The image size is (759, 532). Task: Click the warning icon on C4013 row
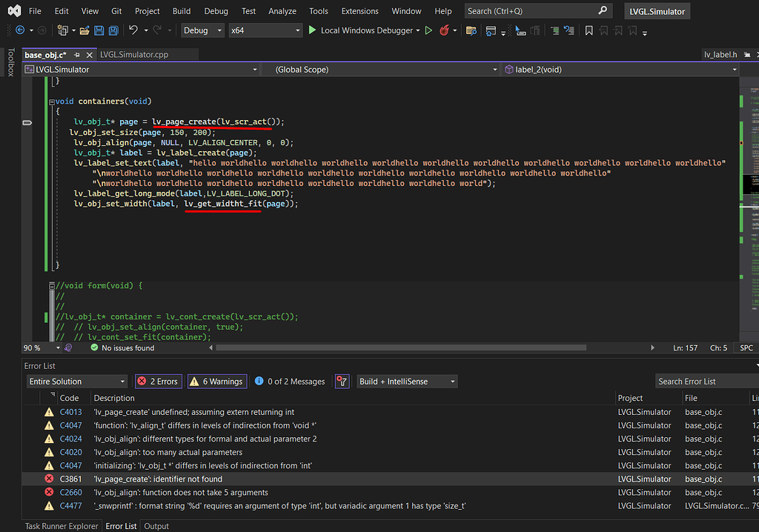(49, 412)
